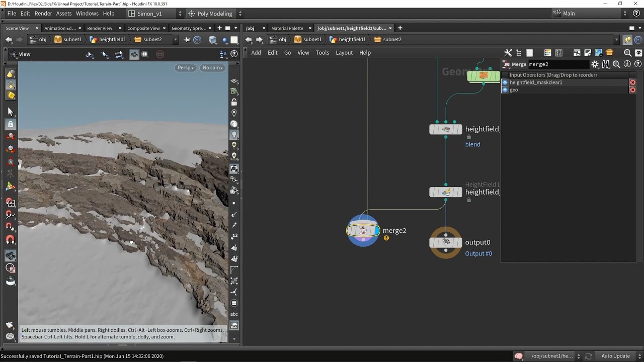The image size is (644, 362).
Task: Jump to obj level in network path
Action: click(x=278, y=40)
